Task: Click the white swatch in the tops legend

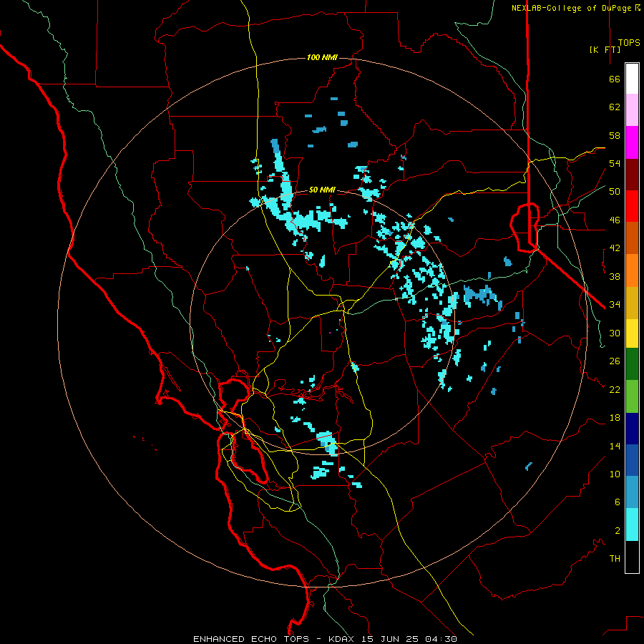Action: tap(632, 79)
